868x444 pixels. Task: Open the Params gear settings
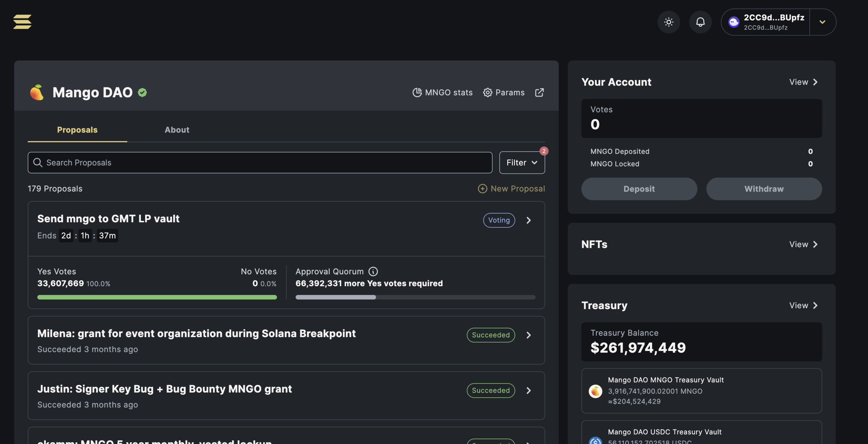tap(503, 92)
